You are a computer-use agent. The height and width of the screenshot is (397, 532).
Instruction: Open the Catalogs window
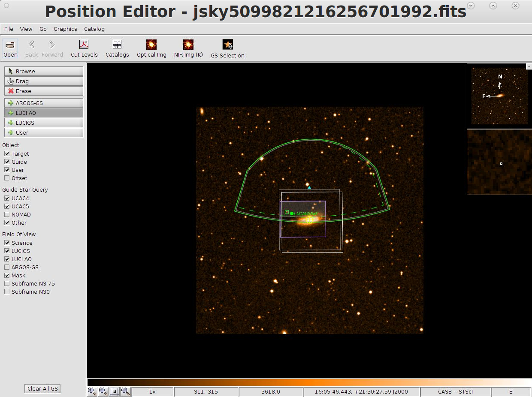pyautogui.click(x=117, y=48)
